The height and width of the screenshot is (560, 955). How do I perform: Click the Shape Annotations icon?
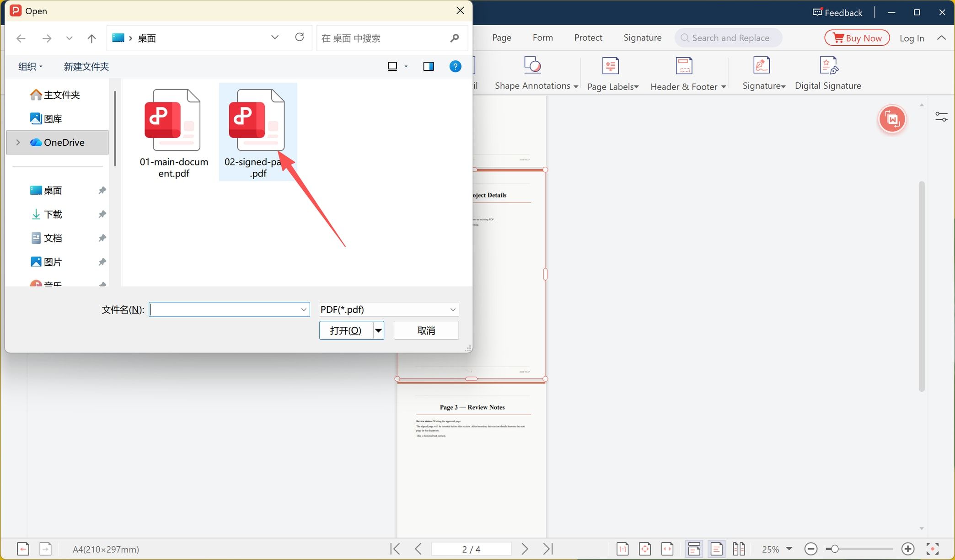(532, 65)
